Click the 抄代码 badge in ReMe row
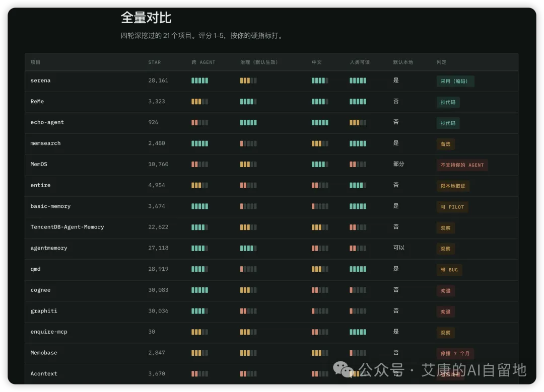Viewport: 544px width, 392px height. tap(448, 102)
